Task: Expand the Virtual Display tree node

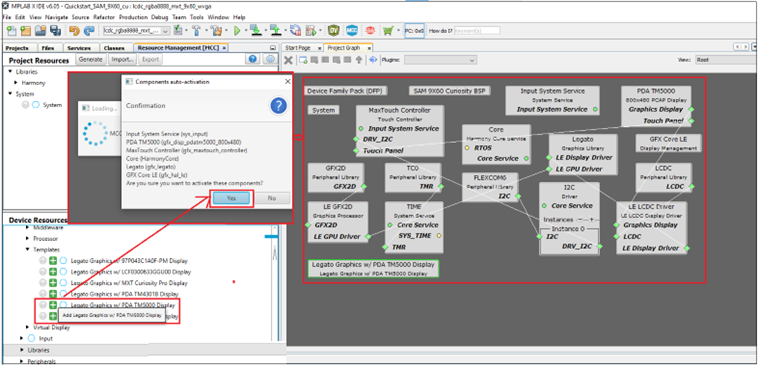Action: coord(28,327)
